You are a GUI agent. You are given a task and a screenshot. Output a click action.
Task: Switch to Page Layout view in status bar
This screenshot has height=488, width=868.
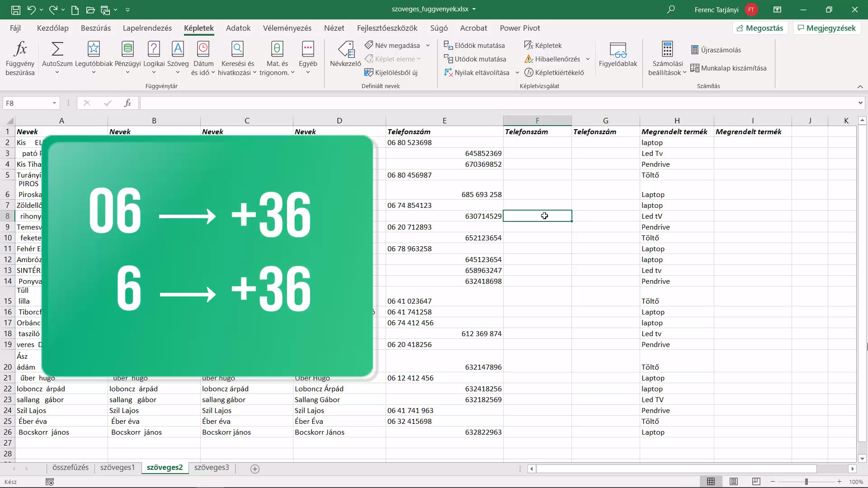(x=734, y=482)
